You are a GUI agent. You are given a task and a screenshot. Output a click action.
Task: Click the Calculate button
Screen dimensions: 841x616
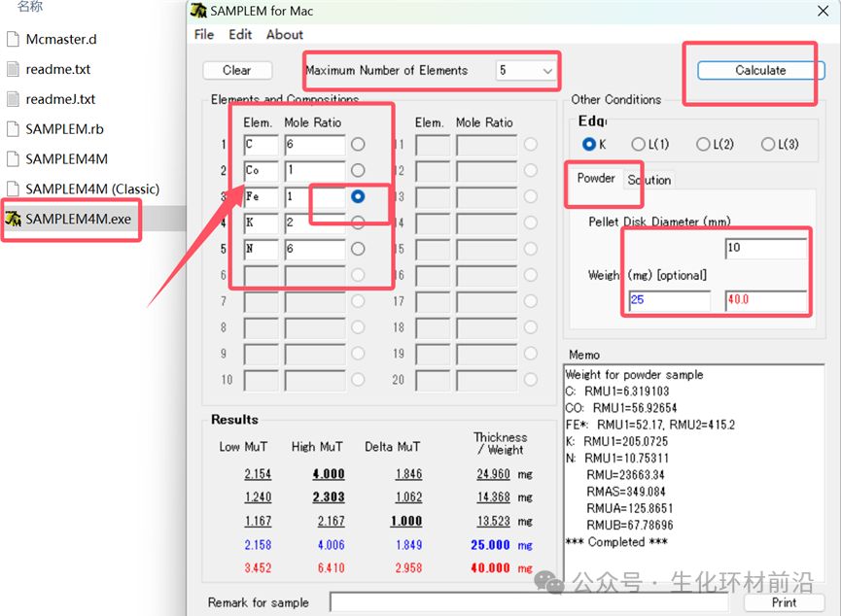760,70
